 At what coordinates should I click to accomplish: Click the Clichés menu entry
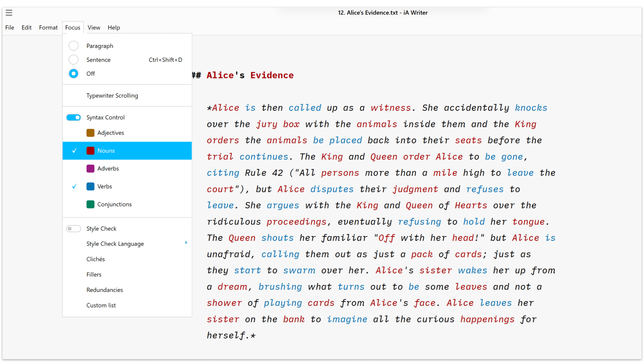(95, 259)
